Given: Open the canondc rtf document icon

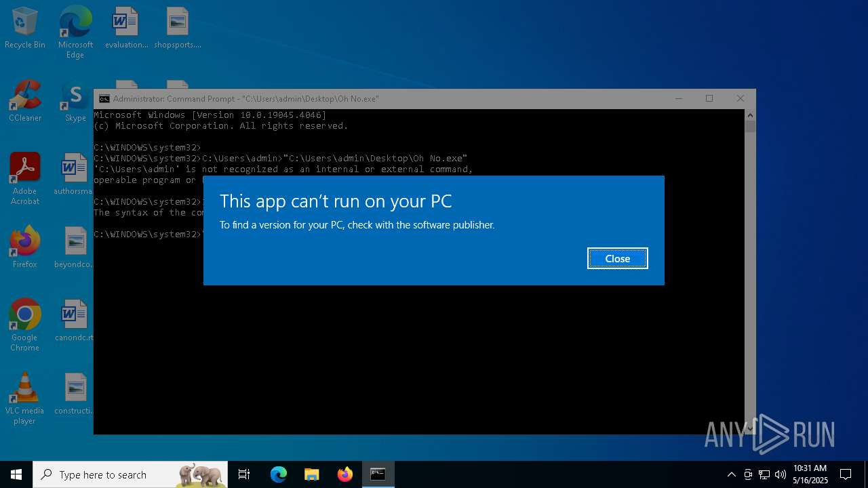Looking at the screenshot, I should [x=73, y=321].
